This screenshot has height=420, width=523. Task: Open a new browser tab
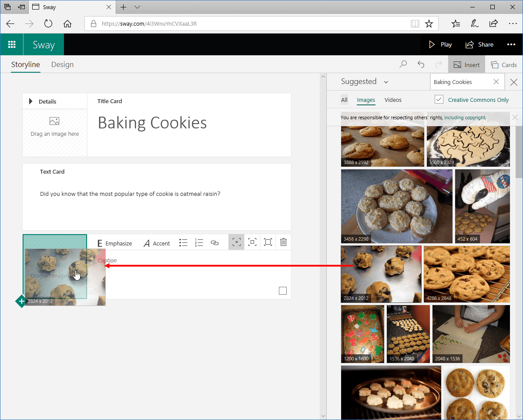tap(124, 7)
